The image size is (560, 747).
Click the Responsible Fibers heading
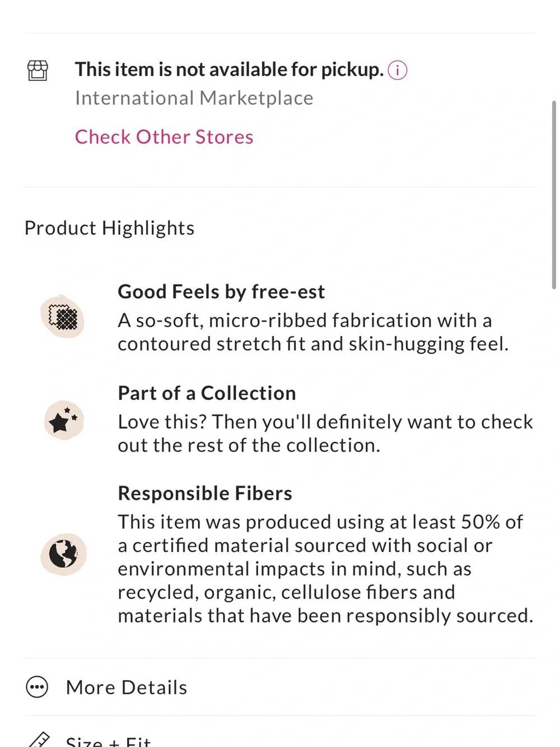(205, 493)
